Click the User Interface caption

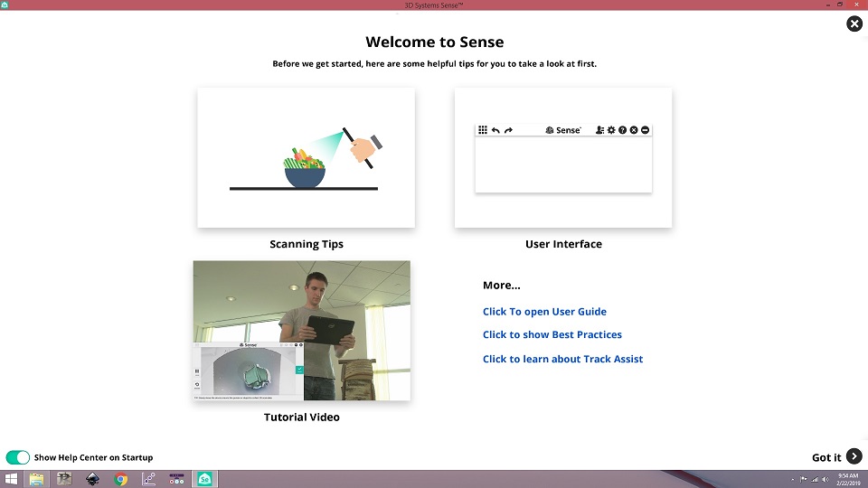point(563,244)
